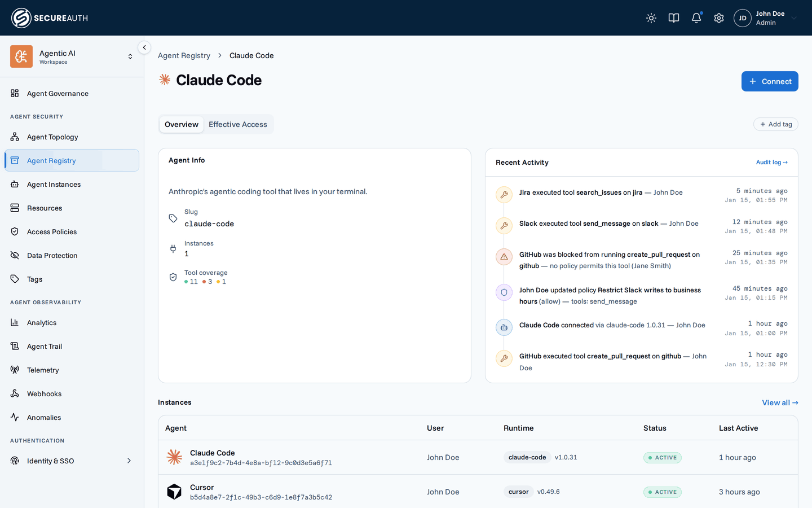The height and width of the screenshot is (508, 812).
Task: Click the Claude Code breadcrumb text
Action: 251,55
